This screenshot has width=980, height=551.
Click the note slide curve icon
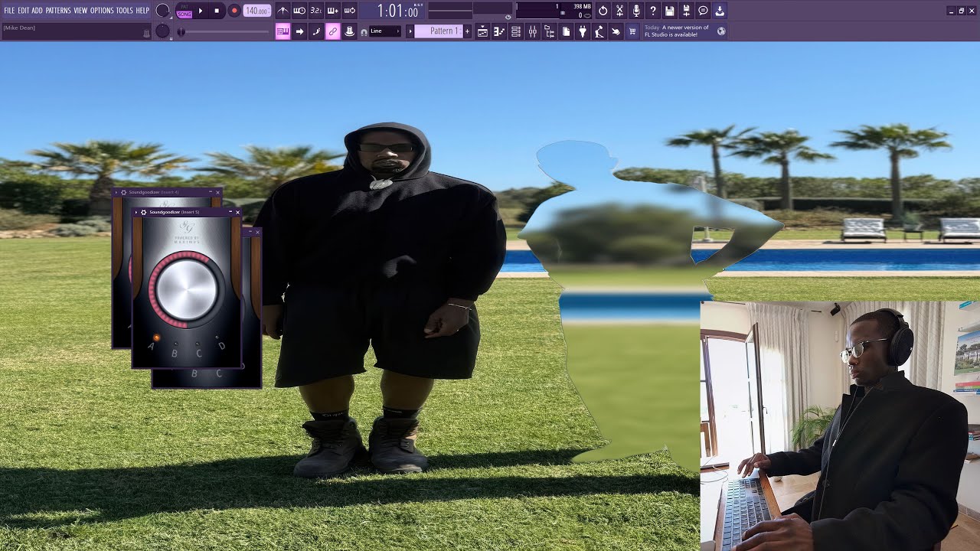[316, 31]
